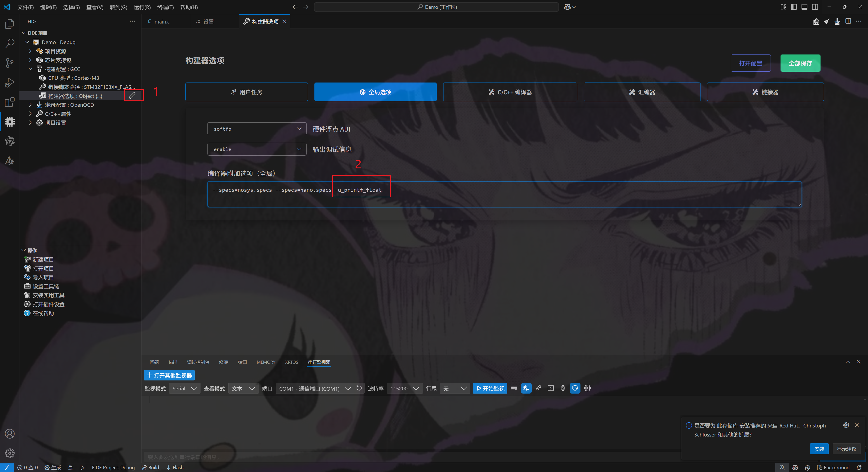The image size is (868, 472).
Task: Open the 行尾 line ending dropdown
Action: click(x=455, y=388)
